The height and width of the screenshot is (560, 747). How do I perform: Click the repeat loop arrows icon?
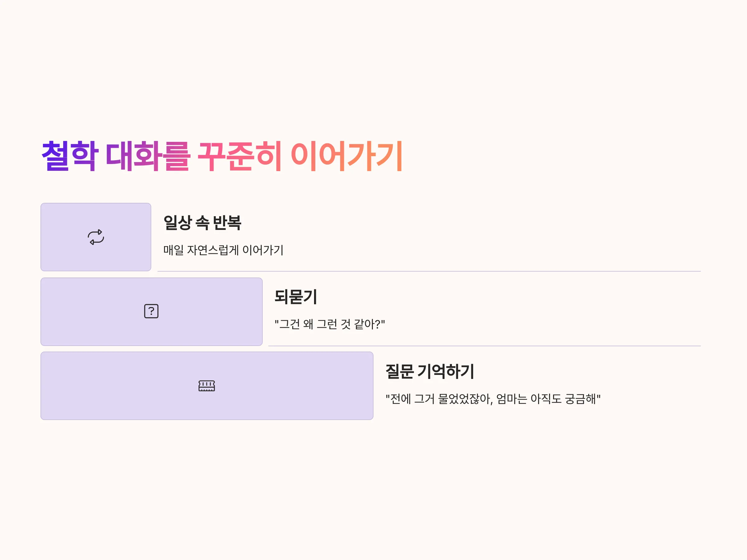click(96, 237)
